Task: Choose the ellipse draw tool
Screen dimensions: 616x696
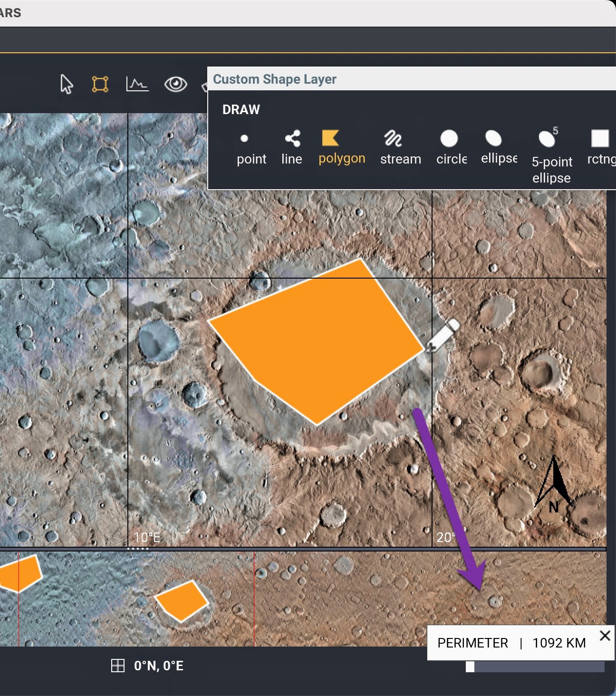Action: click(499, 147)
